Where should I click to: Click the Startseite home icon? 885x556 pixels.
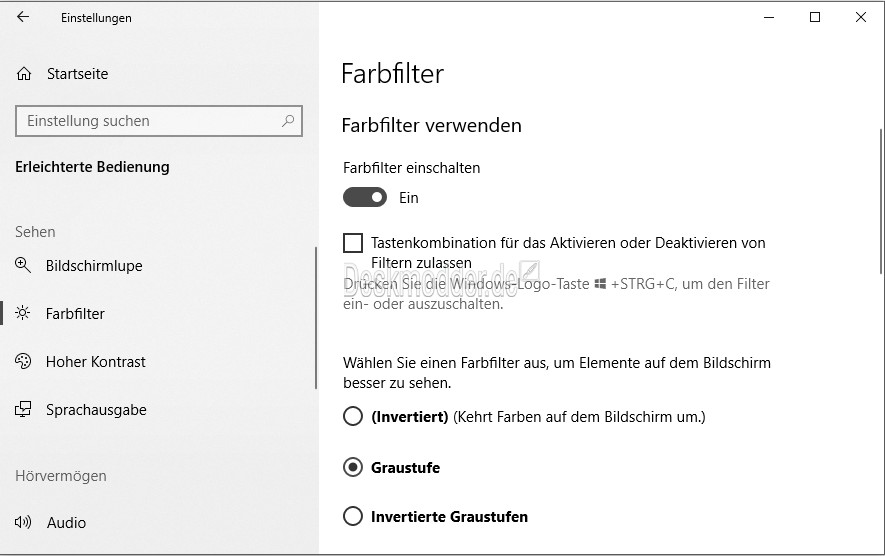coord(24,73)
